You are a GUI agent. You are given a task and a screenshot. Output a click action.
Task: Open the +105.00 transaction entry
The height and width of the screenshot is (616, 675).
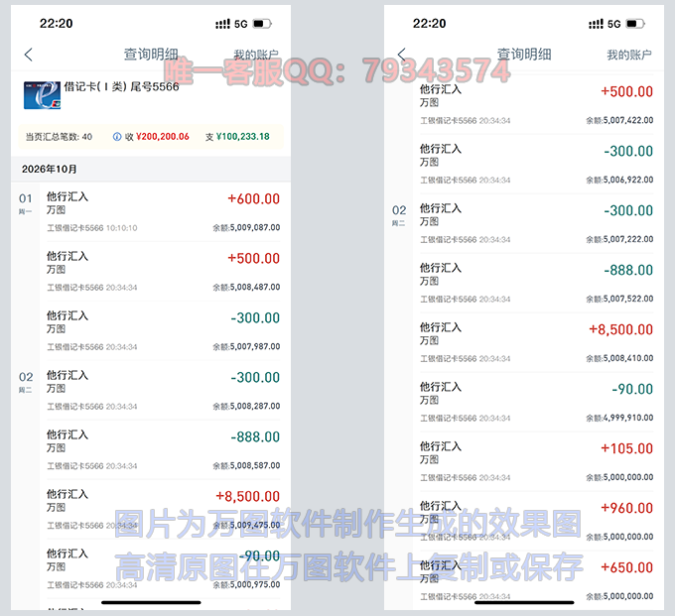tap(537, 461)
